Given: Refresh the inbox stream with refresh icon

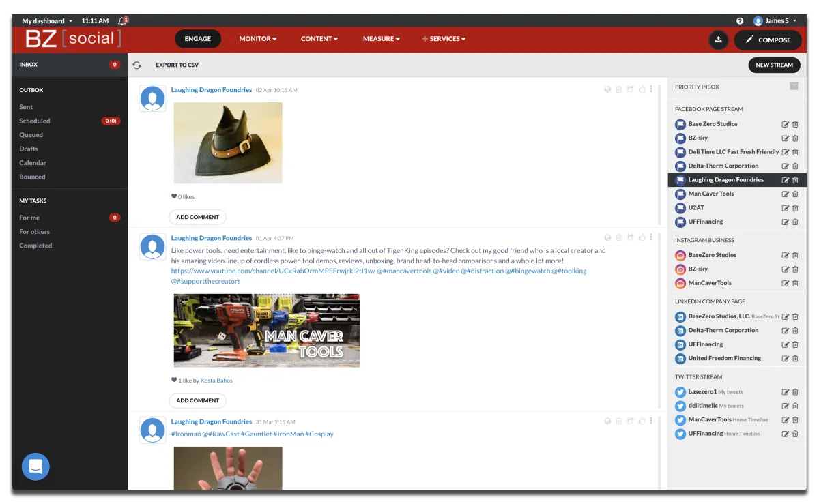Looking at the screenshot, I should tap(137, 65).
